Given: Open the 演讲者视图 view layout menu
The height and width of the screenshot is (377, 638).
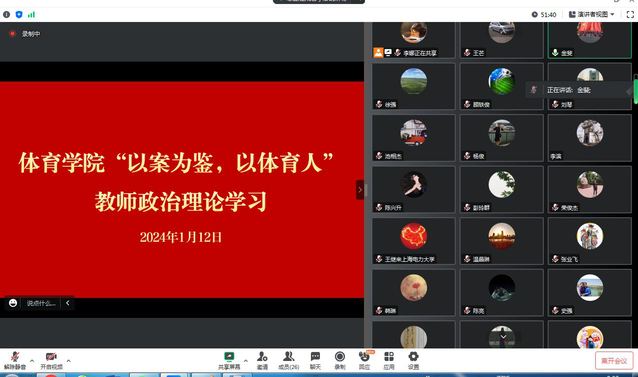Looking at the screenshot, I should pyautogui.click(x=591, y=14).
